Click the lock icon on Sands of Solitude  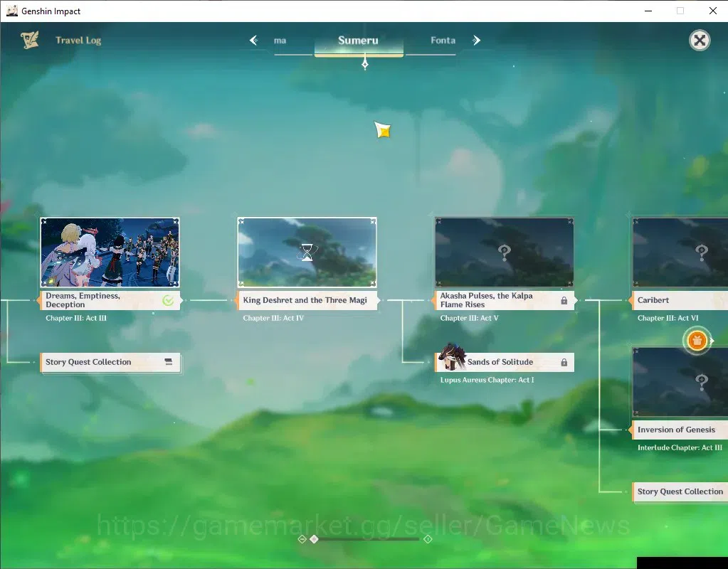564,363
